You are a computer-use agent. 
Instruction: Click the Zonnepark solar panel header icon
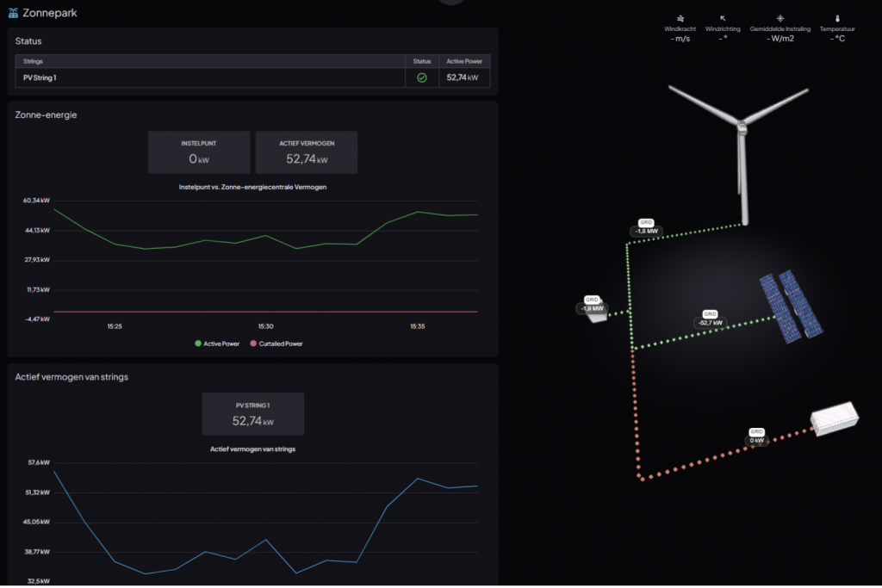tap(12, 13)
